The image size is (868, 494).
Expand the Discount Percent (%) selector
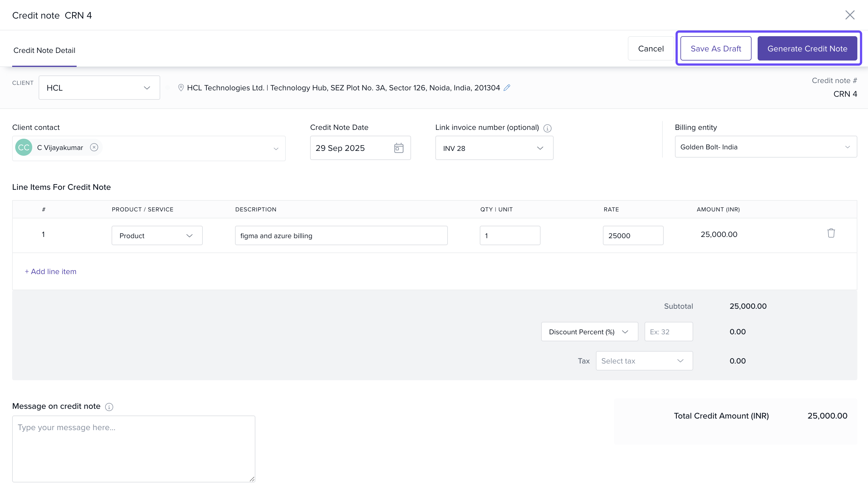tap(589, 332)
